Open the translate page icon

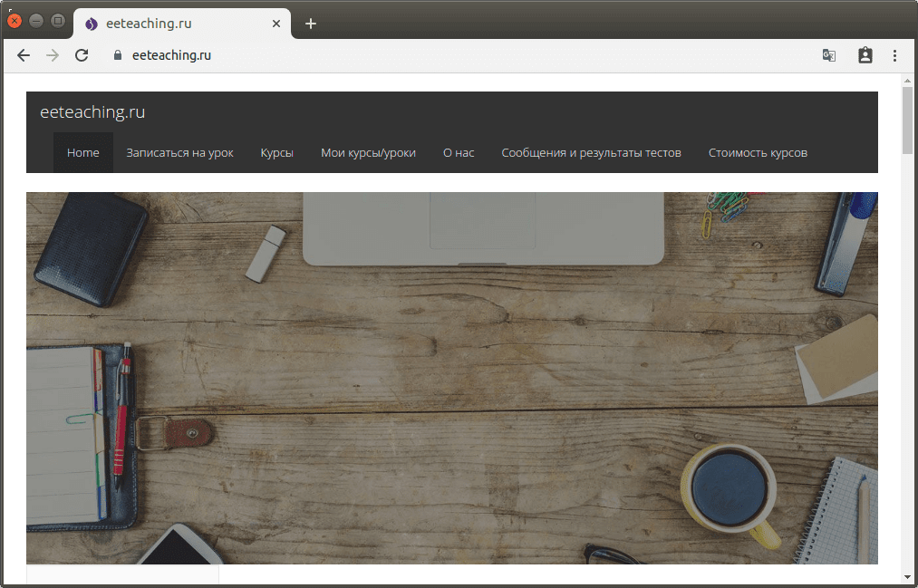tap(829, 55)
